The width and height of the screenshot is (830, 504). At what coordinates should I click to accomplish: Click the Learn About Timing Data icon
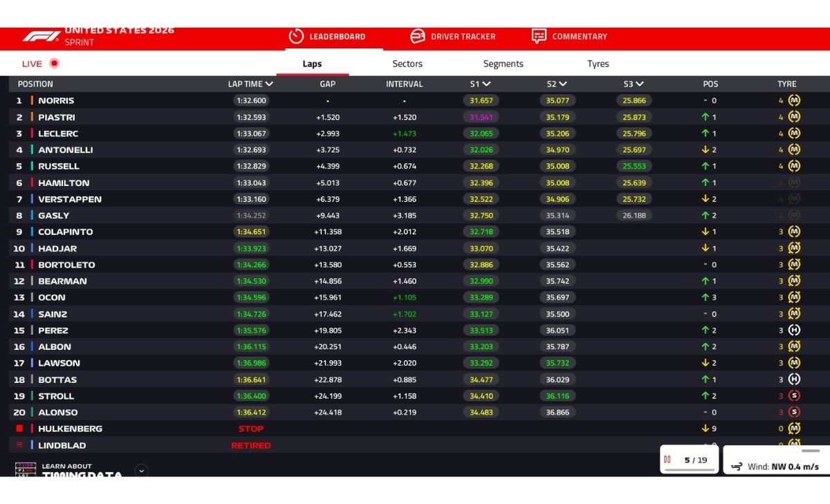(26, 469)
